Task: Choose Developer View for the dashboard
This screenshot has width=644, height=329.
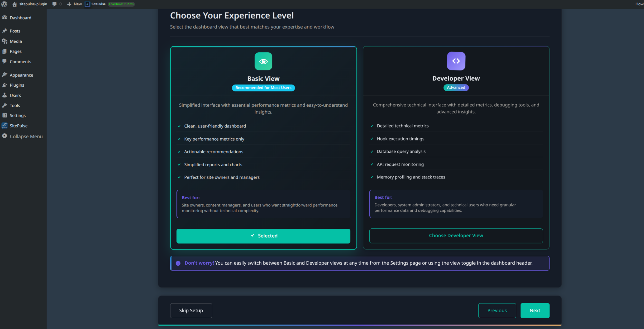Action: (x=456, y=236)
